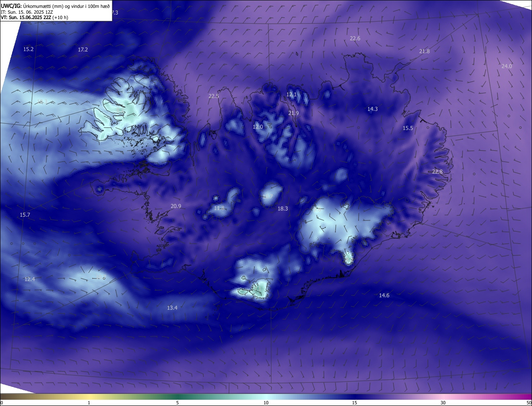The image size is (532, 406).
Task: Click the 15.5 value label
Action: click(408, 128)
